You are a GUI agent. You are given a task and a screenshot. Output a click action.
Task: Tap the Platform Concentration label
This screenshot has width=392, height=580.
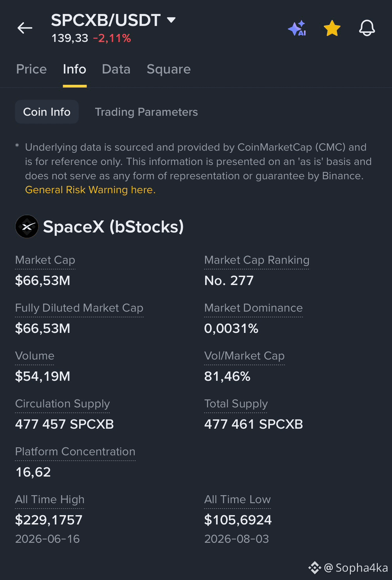click(75, 452)
